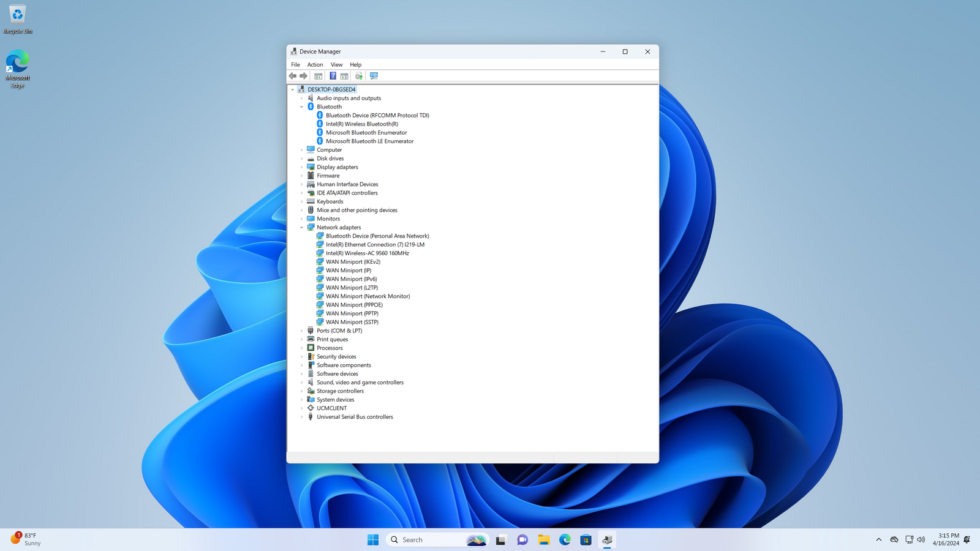Click the Monitors category icon
980x551 pixels.
311,219
